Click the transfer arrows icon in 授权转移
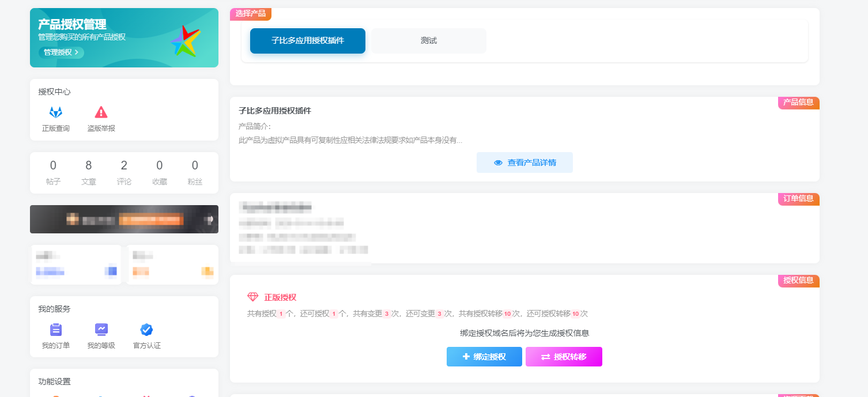This screenshot has height=397, width=868. (x=546, y=357)
